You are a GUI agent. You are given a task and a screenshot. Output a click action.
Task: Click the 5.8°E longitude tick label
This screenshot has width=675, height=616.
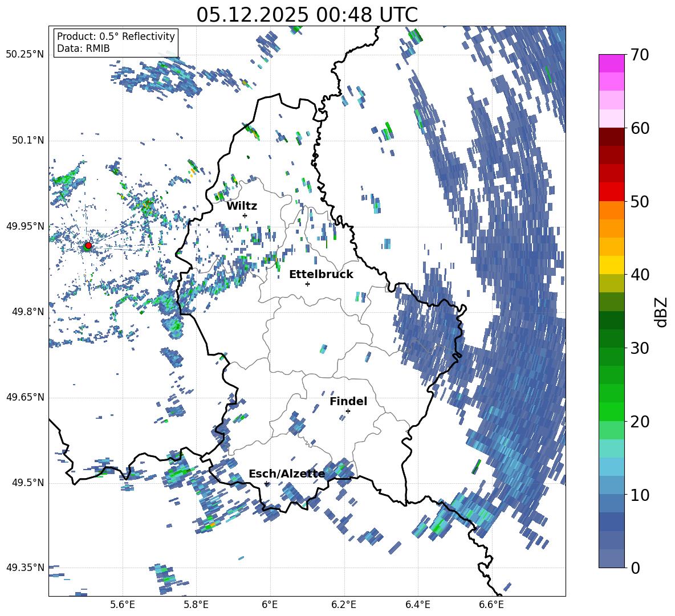(196, 605)
